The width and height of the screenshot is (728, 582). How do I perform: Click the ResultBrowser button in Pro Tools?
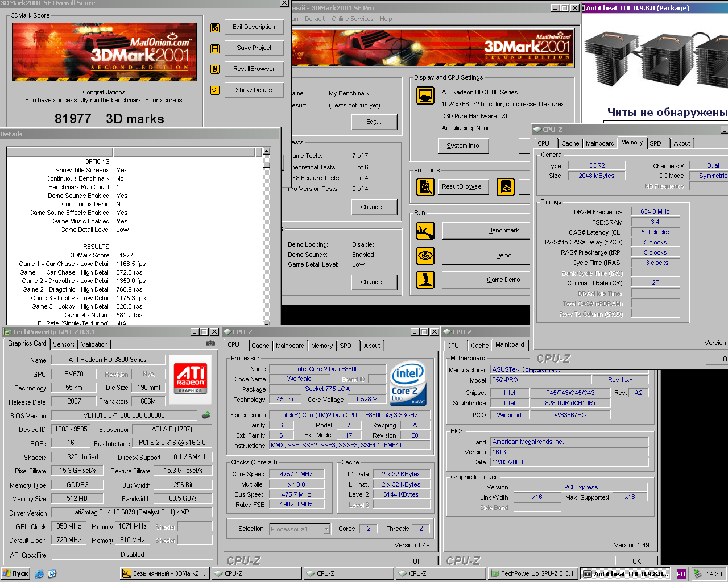(x=462, y=186)
